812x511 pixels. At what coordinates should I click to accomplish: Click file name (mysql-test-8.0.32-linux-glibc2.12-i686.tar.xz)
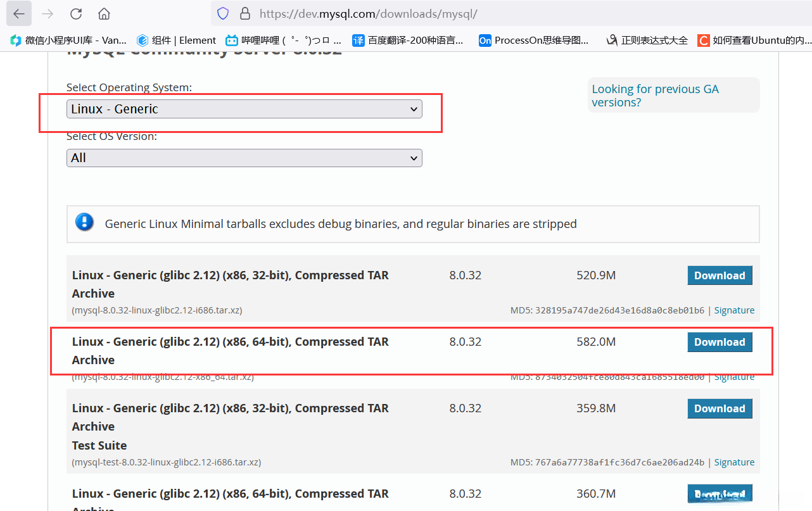click(x=167, y=462)
